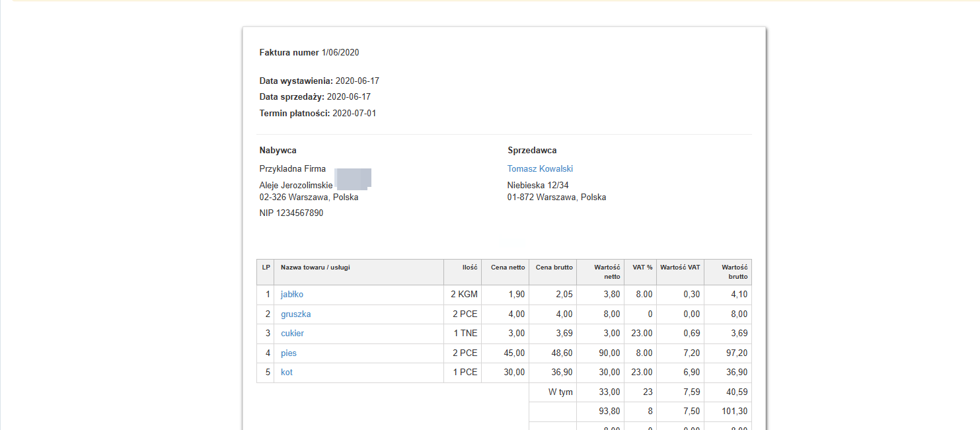Select seller postal line 01-872 Warszawa, Polska

pyautogui.click(x=557, y=197)
